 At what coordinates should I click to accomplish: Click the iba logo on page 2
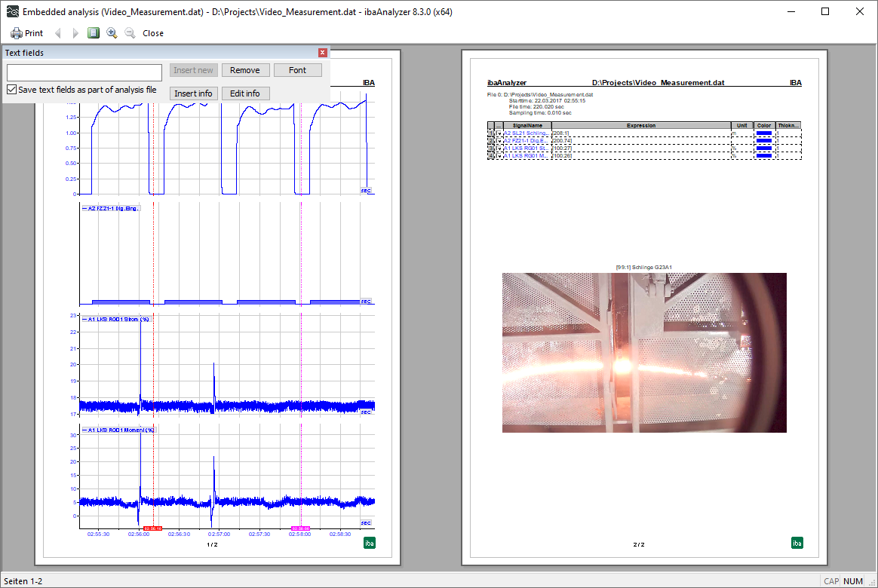[x=797, y=543]
